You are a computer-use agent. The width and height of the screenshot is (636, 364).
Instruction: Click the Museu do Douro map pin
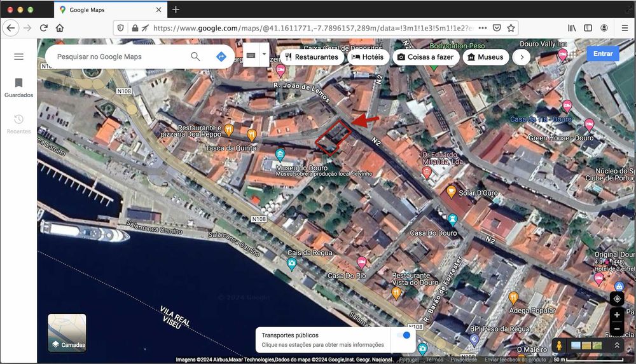[280, 154]
